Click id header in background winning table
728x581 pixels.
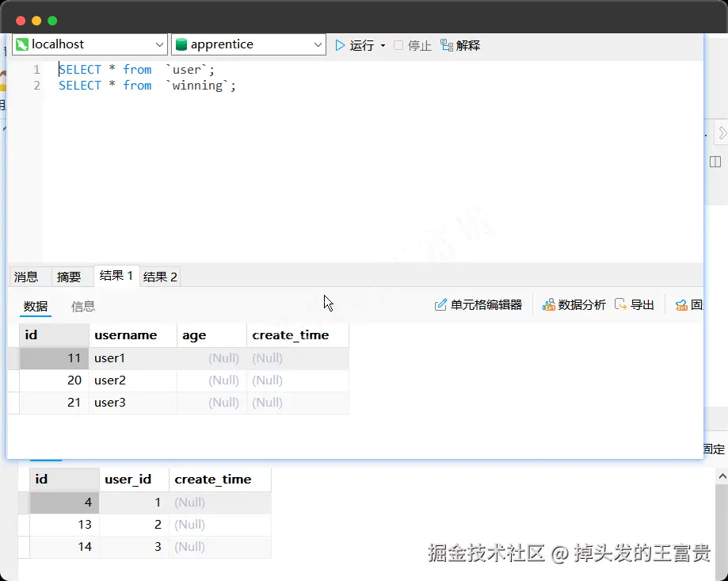click(x=64, y=480)
